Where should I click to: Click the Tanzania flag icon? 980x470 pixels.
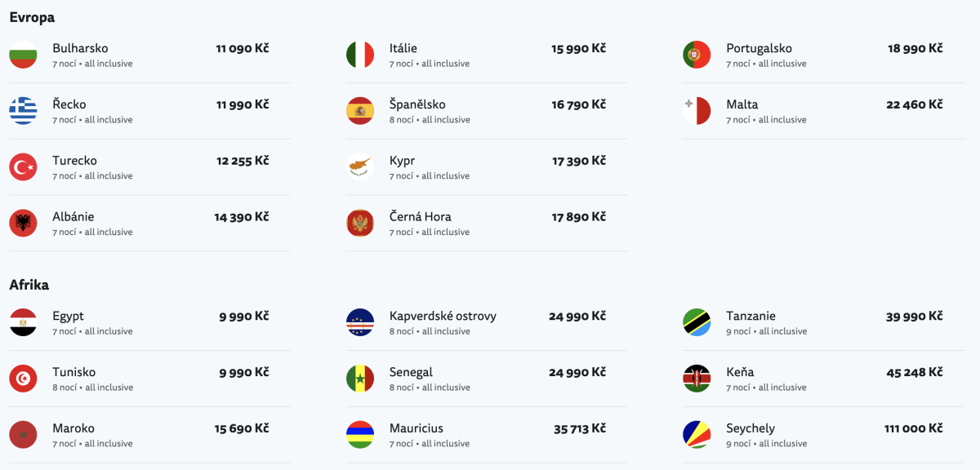tap(697, 322)
